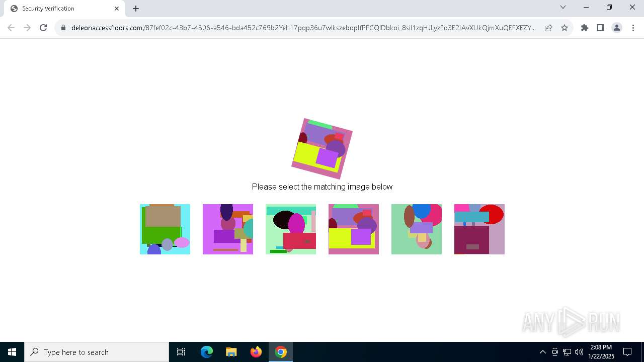The image size is (644, 362).
Task: Close the Security Verification tab
Action: (x=117, y=9)
